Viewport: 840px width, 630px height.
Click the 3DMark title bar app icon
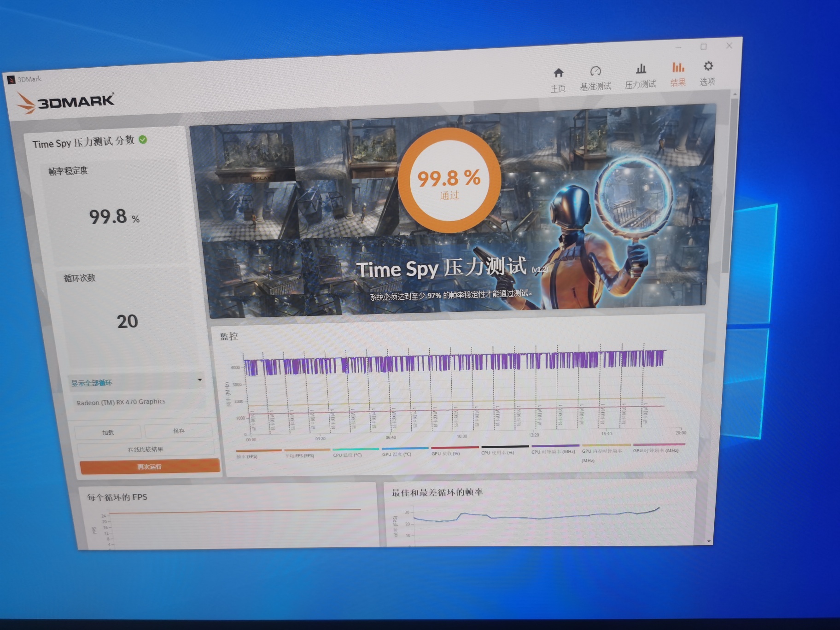coord(12,80)
